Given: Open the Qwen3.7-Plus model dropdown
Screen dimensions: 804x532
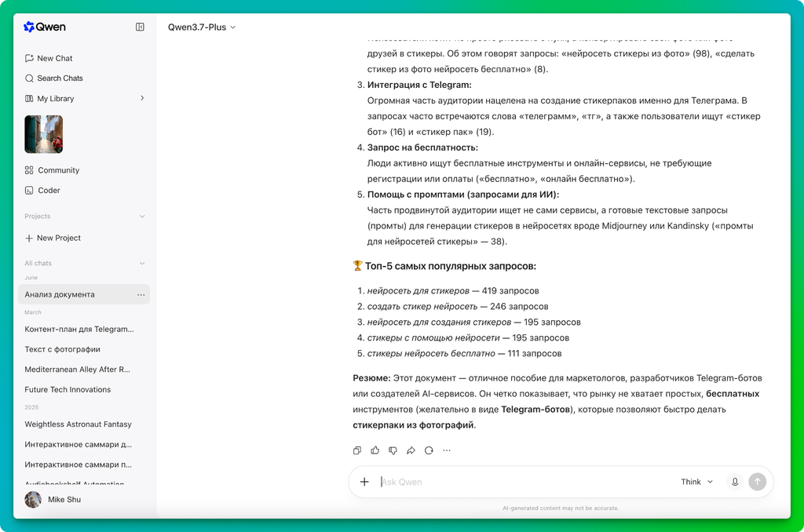Looking at the screenshot, I should click(x=202, y=27).
